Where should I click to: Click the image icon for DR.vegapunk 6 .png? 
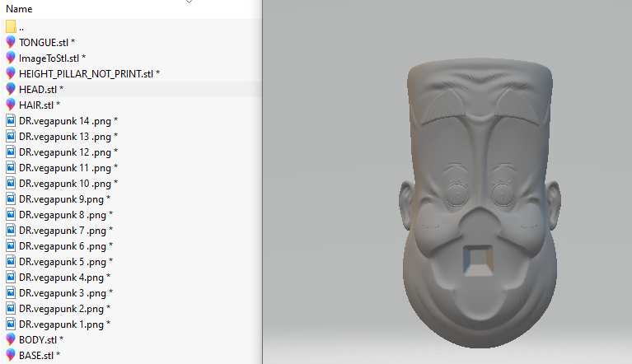tap(11, 245)
